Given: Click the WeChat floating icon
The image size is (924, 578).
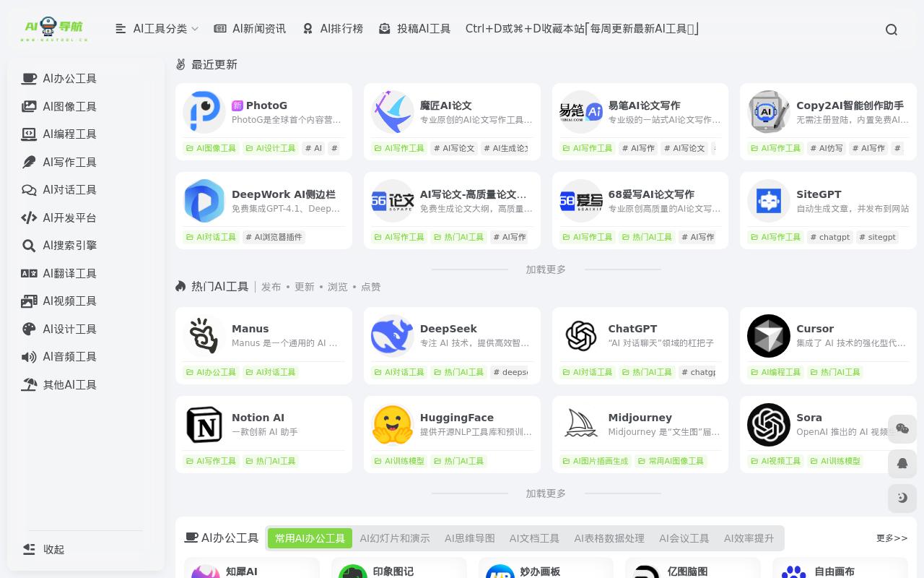Looking at the screenshot, I should coord(902,429).
